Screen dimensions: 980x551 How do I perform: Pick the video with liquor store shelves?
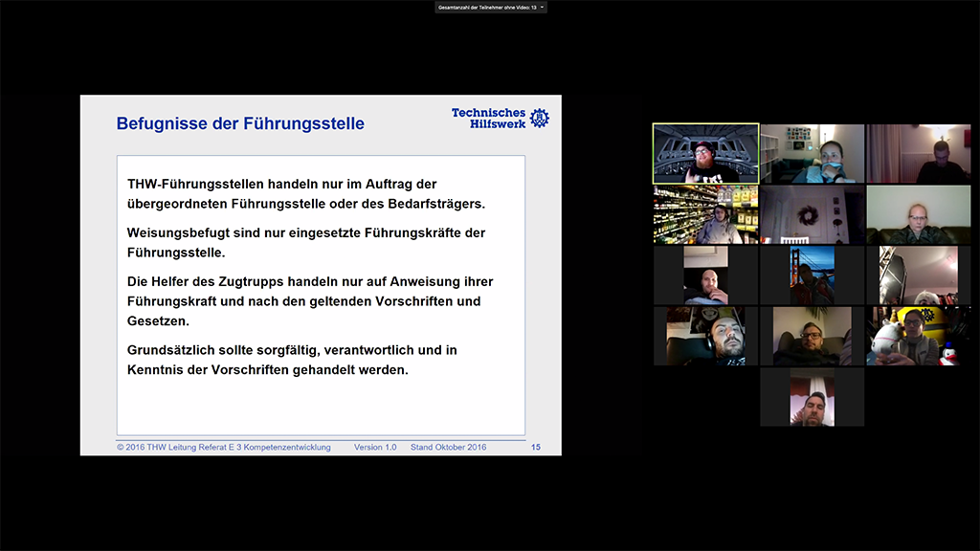[705, 214]
